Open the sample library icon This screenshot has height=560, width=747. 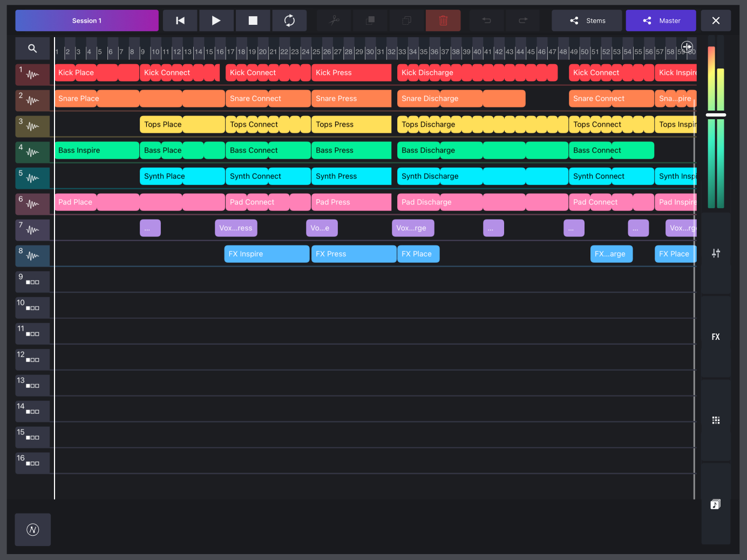tap(716, 504)
